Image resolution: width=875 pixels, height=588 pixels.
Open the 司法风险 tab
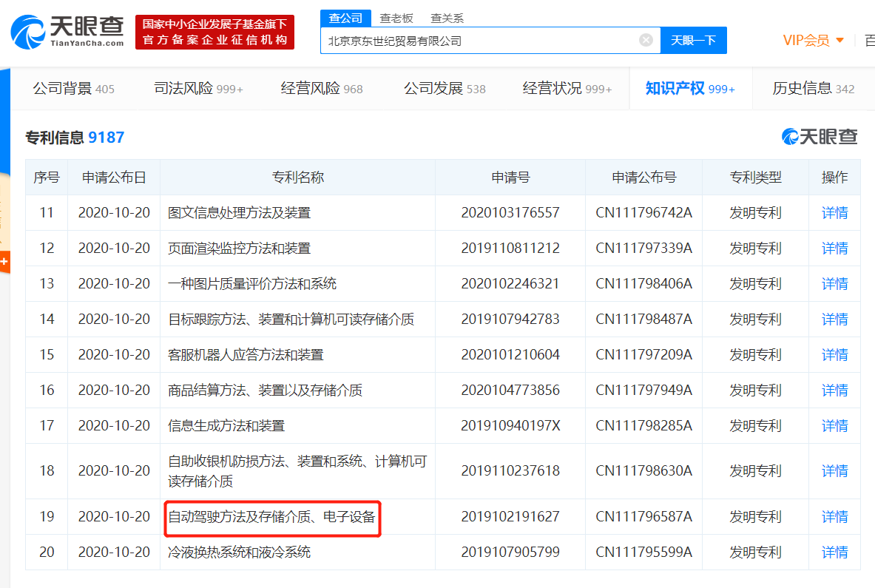[199, 88]
